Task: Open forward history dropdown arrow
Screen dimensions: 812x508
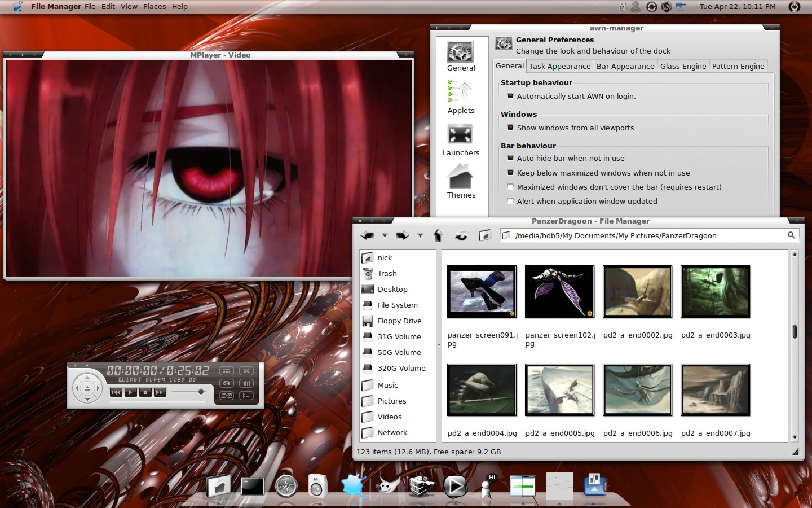Action: 420,235
